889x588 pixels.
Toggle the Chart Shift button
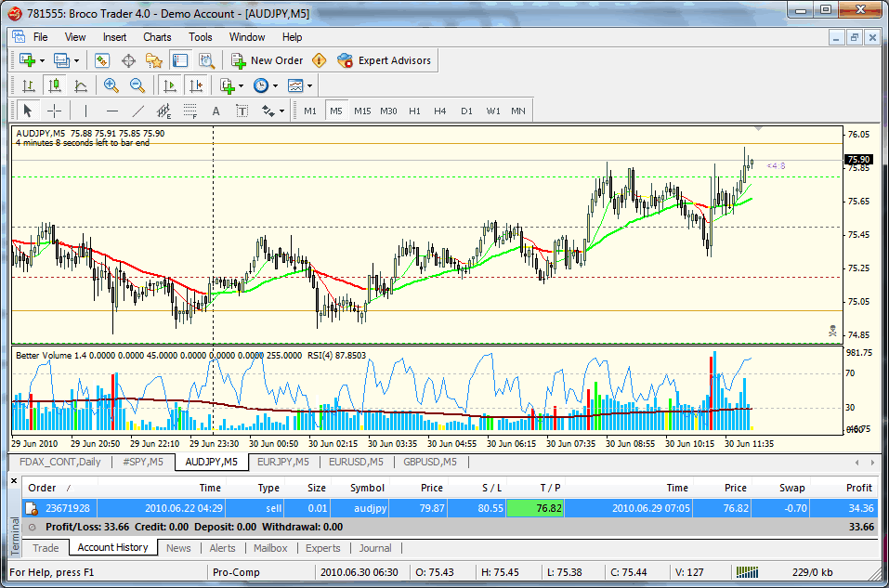tap(195, 85)
